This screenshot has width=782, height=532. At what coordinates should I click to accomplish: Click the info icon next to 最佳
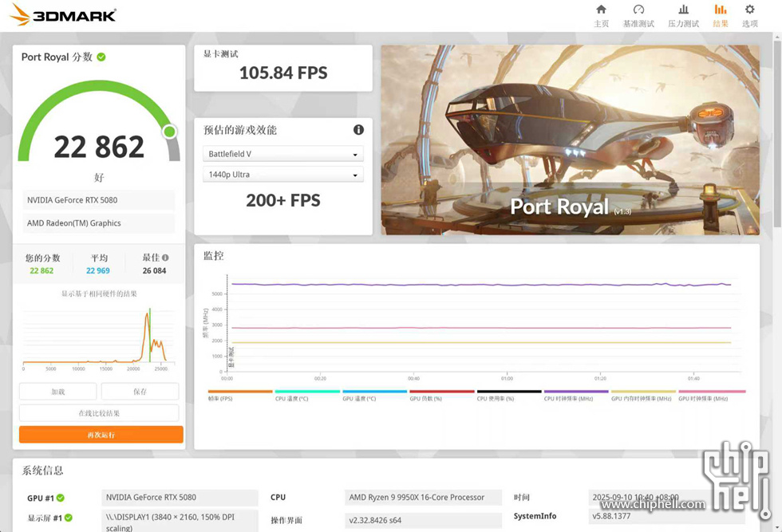165,258
